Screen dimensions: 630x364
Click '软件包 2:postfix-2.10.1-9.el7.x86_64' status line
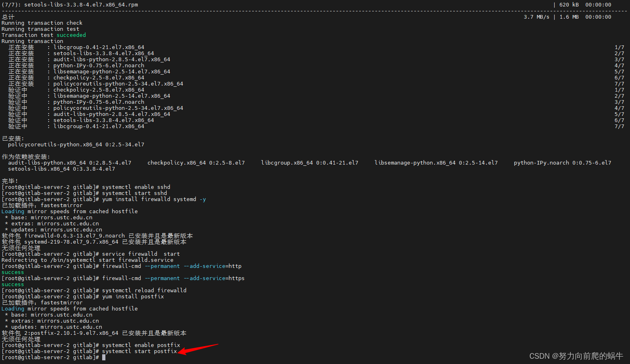94,333
